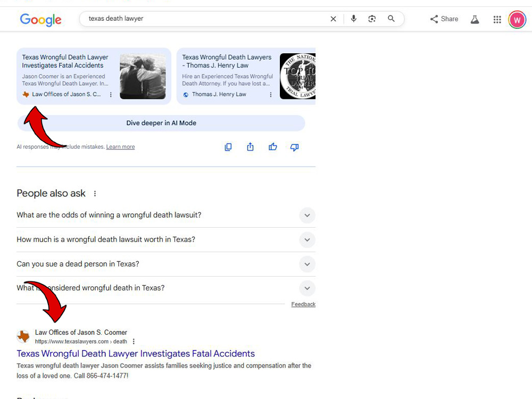Open options menu on Jason S. Coomer card
The image size is (532, 399).
(x=111, y=95)
